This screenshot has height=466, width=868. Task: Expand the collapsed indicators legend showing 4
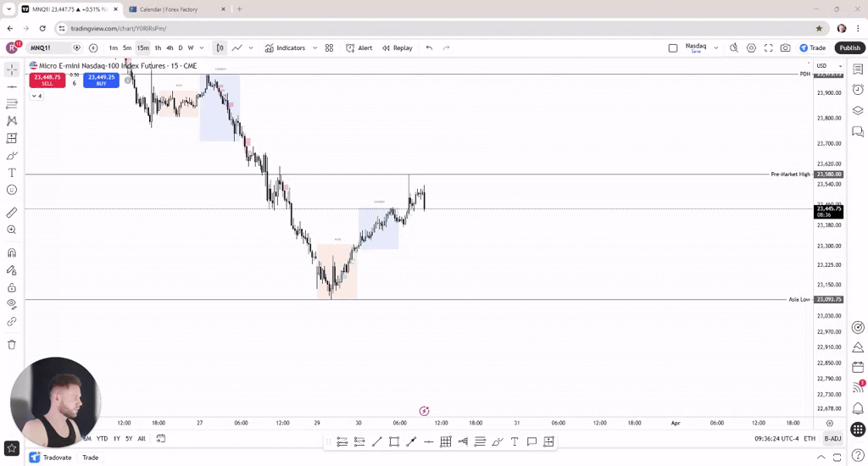(x=36, y=97)
